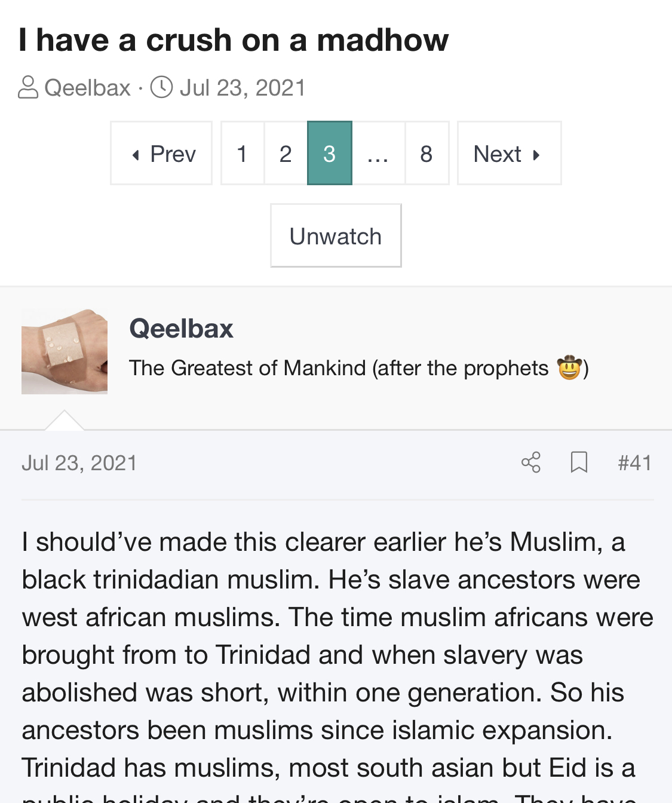The width and height of the screenshot is (672, 803).
Task: Click the clock icon in thread header
Action: (161, 87)
